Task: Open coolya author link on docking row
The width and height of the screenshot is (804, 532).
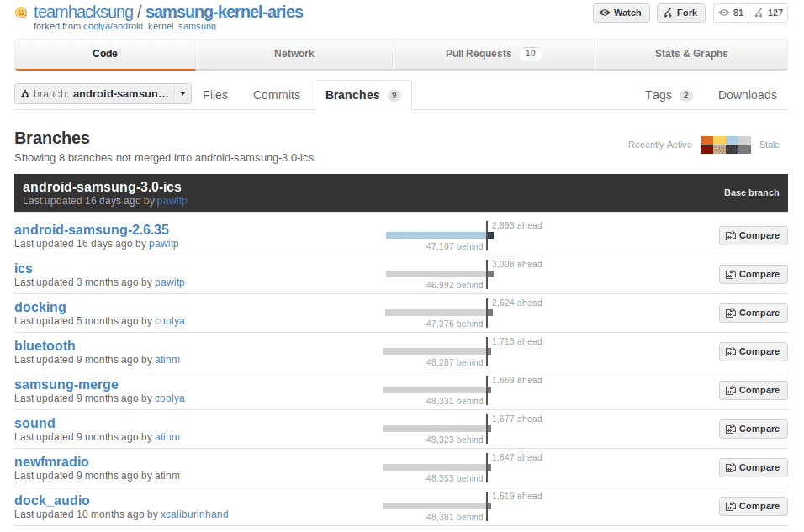Action: click(x=170, y=321)
